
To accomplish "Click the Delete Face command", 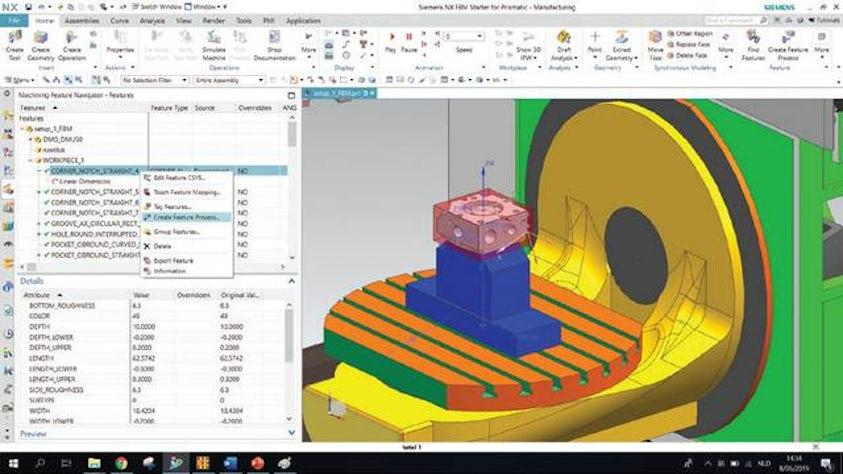I will pos(687,55).
